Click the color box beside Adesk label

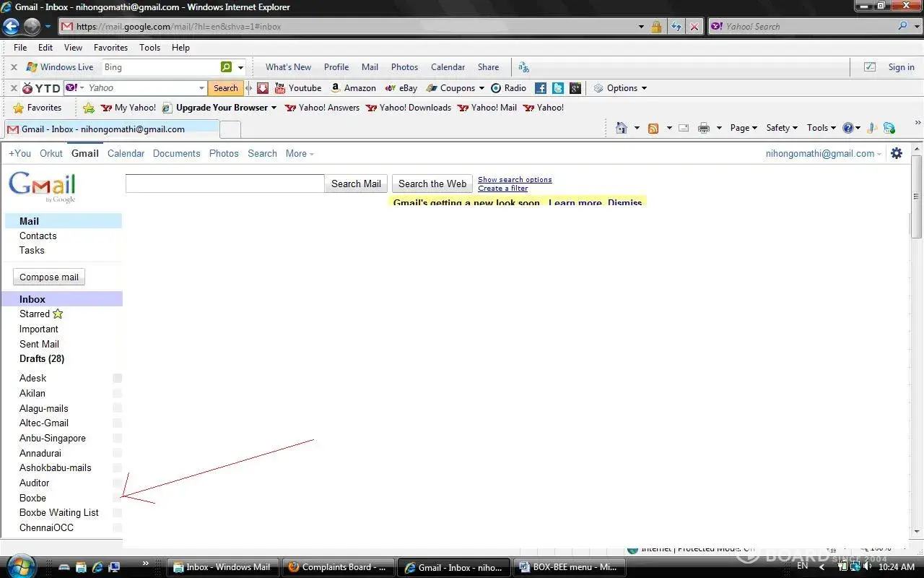[117, 378]
